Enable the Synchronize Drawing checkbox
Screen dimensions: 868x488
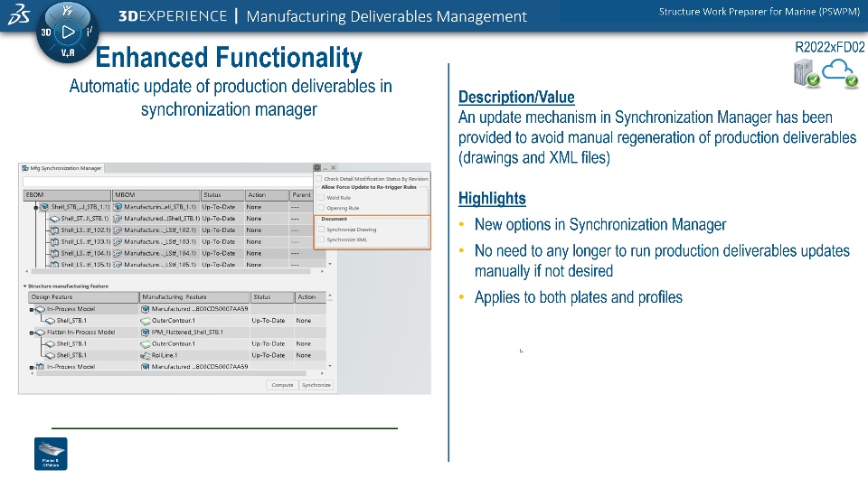click(x=321, y=229)
